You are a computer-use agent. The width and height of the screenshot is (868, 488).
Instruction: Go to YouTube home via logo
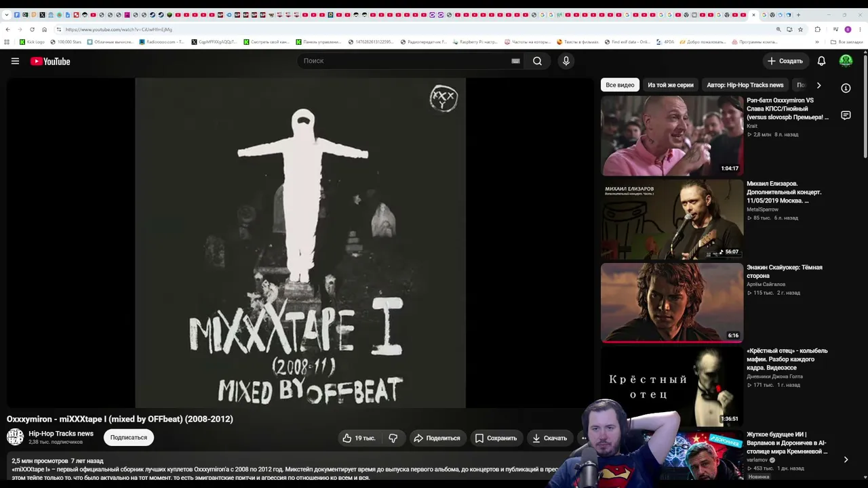pyautogui.click(x=50, y=61)
